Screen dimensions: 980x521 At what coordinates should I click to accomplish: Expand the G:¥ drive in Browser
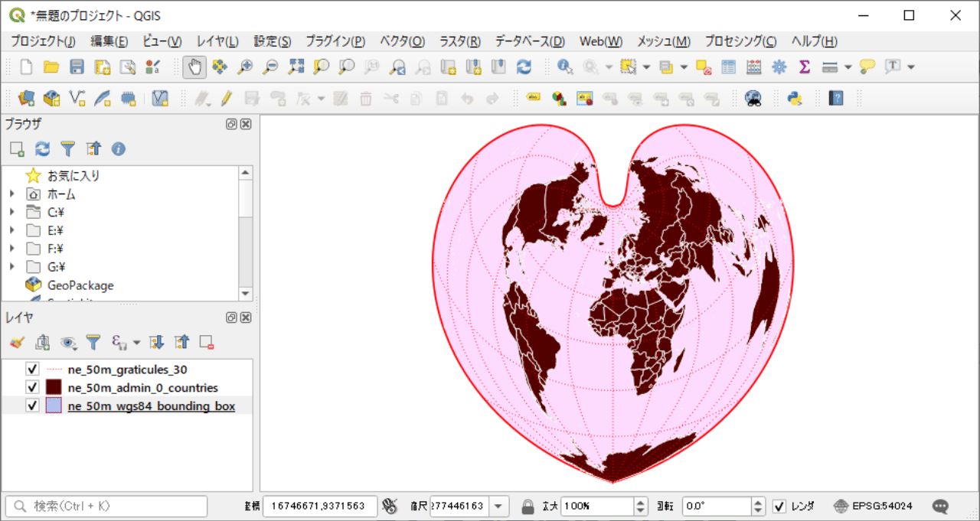12,267
